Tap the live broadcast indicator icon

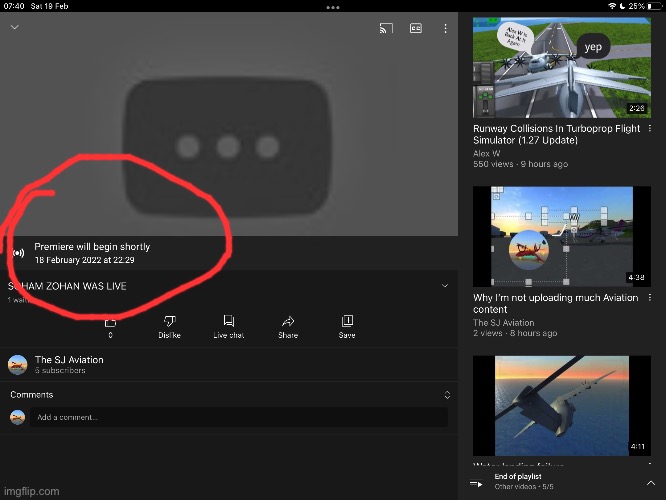tap(18, 253)
